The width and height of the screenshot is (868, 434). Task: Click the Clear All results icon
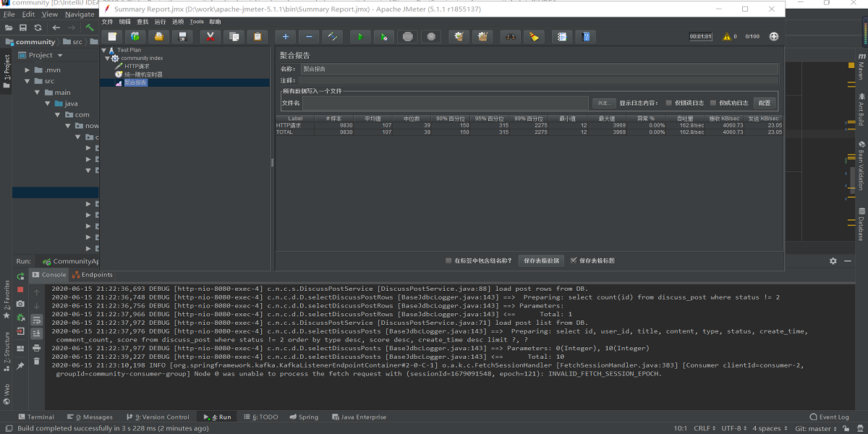click(483, 36)
